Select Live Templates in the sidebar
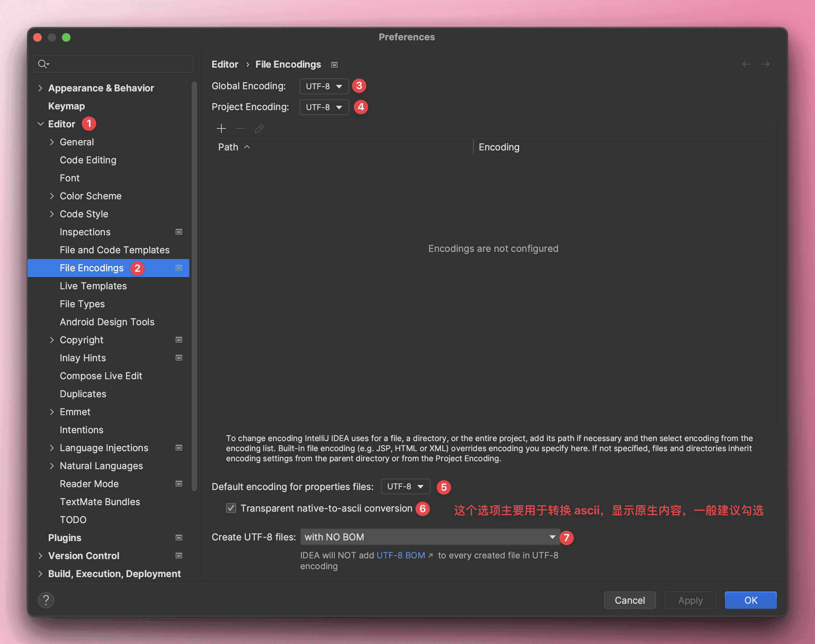The image size is (815, 644). point(93,286)
